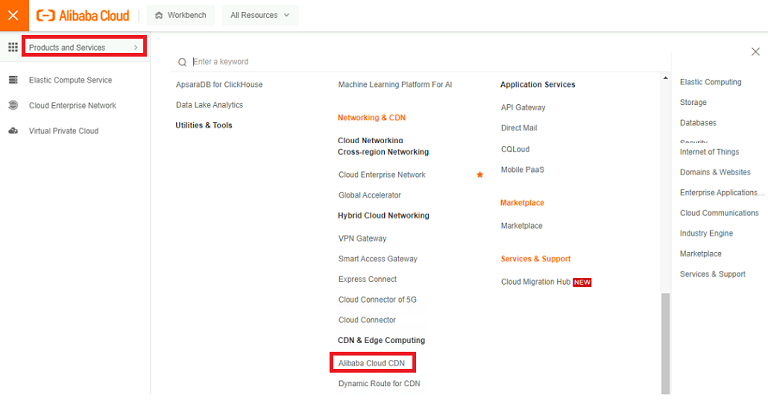Click the Products and Services grid icon
This screenshot has height=404, width=768.
pyautogui.click(x=13, y=47)
